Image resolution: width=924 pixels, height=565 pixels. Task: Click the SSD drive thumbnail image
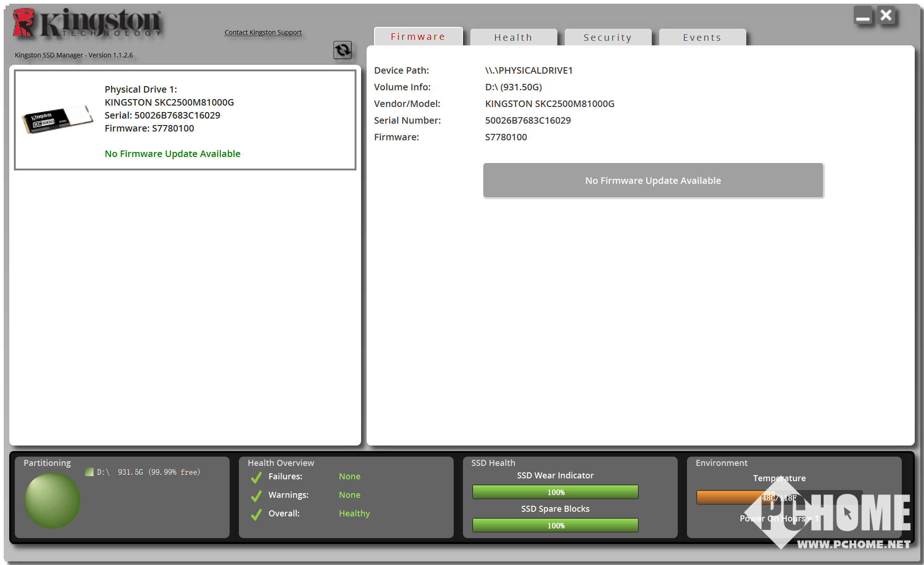57,119
